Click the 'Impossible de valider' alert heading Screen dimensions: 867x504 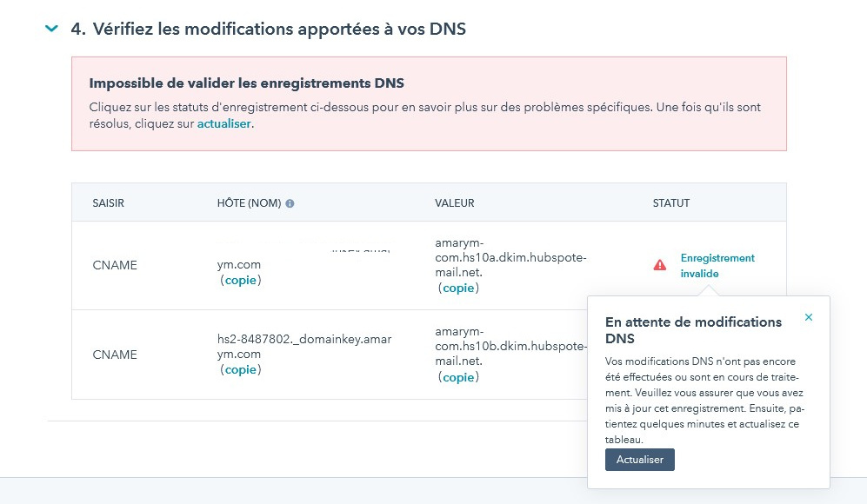[x=247, y=83]
